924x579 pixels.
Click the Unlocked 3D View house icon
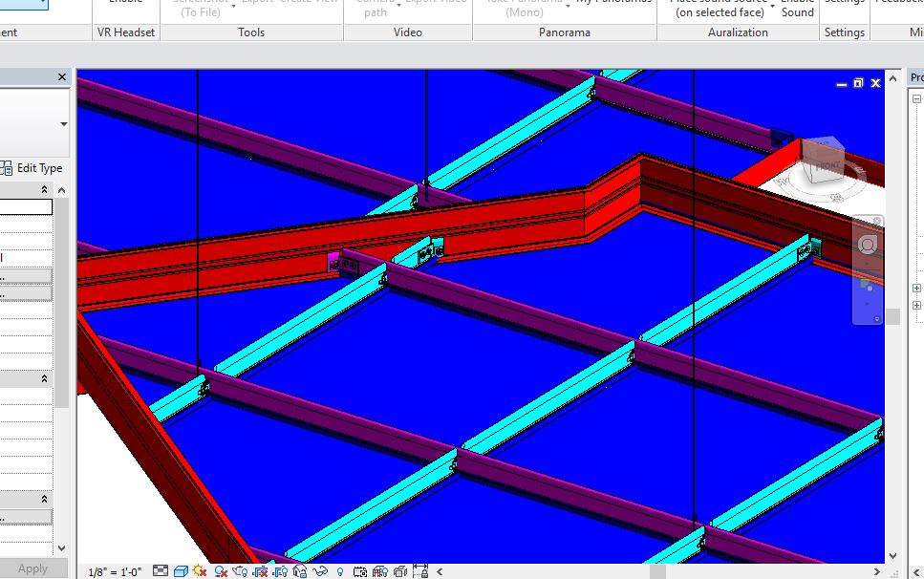pyautogui.click(x=300, y=571)
